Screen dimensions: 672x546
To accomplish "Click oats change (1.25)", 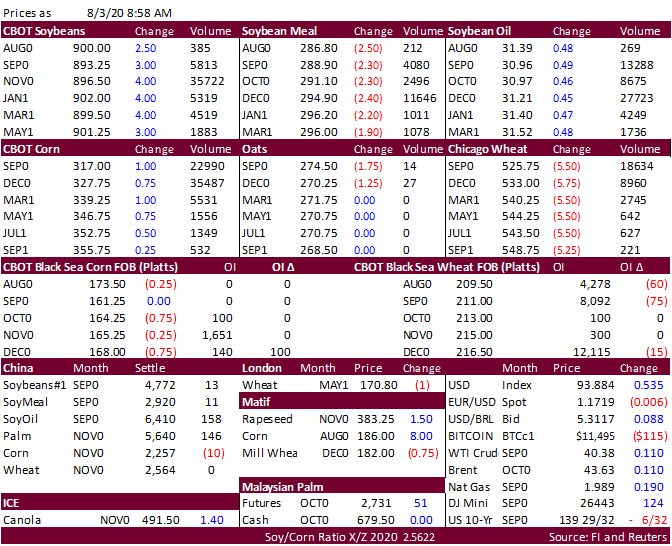I will (368, 183).
